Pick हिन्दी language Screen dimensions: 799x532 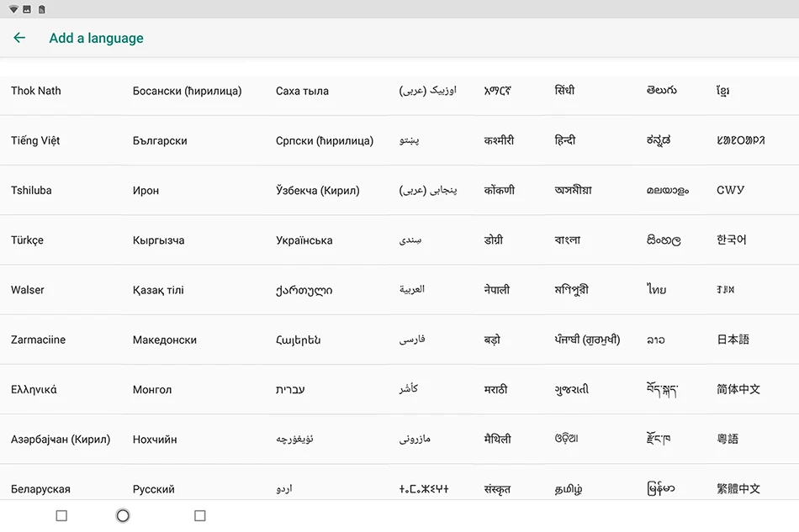point(564,140)
